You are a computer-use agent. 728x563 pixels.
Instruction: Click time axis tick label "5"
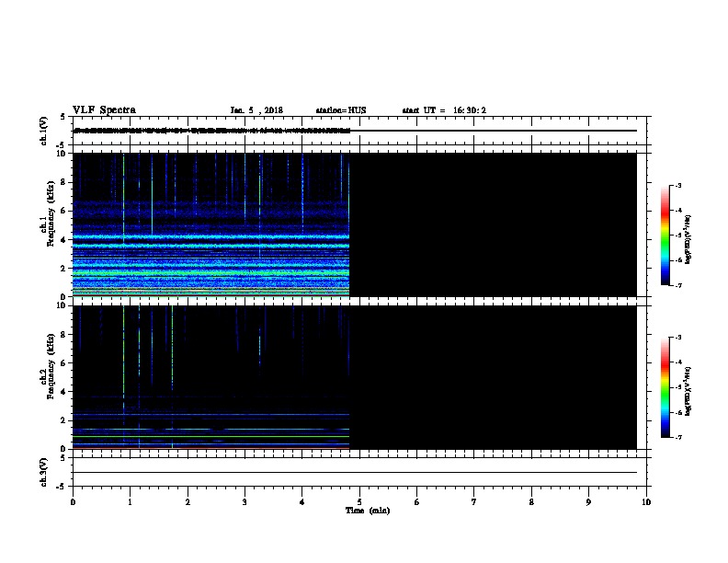tap(359, 502)
